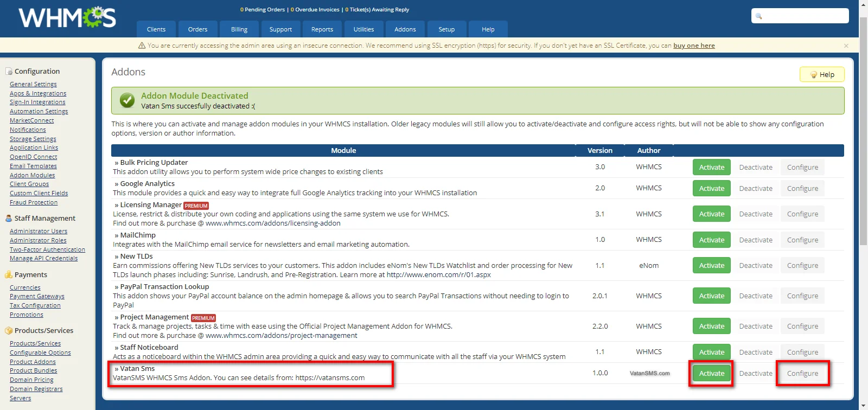Open Two-Factor Authentication link

point(48,249)
